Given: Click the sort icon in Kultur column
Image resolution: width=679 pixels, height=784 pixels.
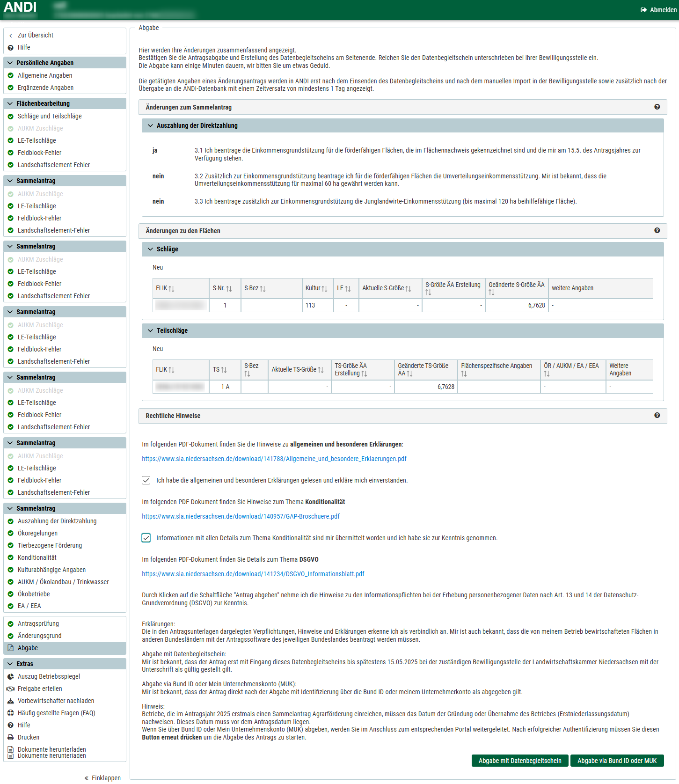Looking at the screenshot, I should click(324, 289).
